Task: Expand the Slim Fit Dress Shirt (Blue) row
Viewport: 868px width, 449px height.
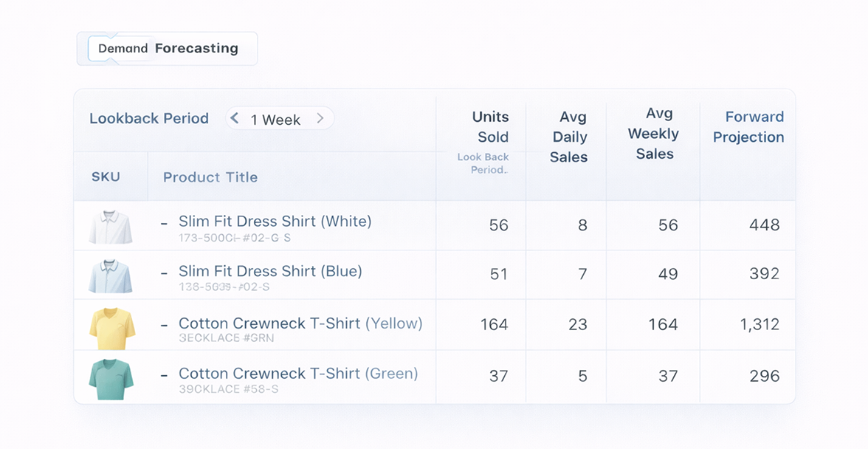Action: [x=164, y=272]
